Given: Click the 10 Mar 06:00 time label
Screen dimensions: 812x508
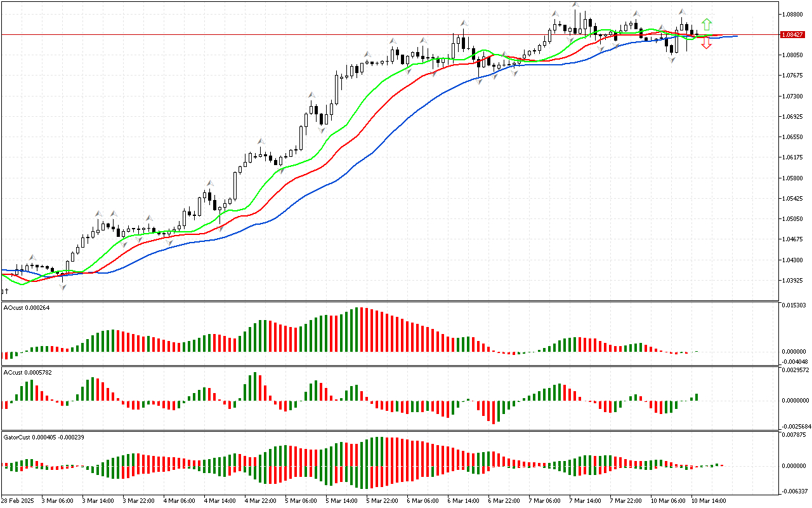Looking at the screenshot, I should (x=669, y=501).
